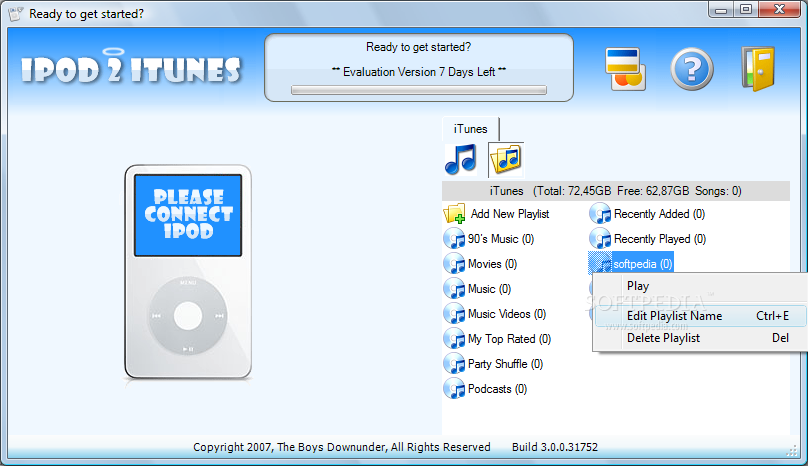Switch to the iTunes tab
This screenshot has width=808, height=466.
coord(471,129)
